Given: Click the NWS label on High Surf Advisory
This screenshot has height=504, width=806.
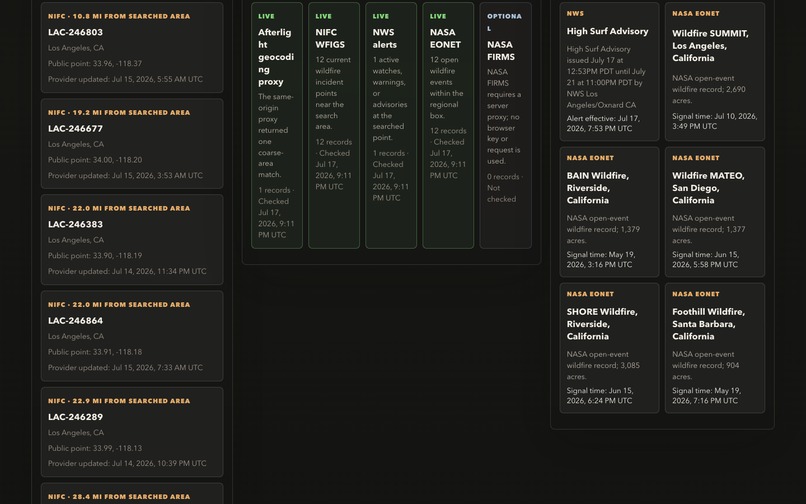Looking at the screenshot, I should [x=575, y=13].
